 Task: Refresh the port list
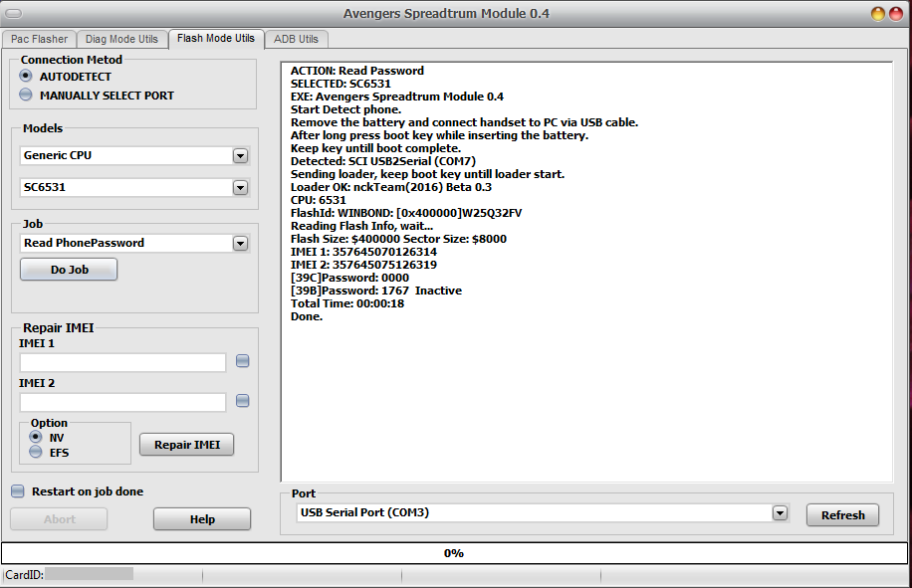tap(842, 514)
